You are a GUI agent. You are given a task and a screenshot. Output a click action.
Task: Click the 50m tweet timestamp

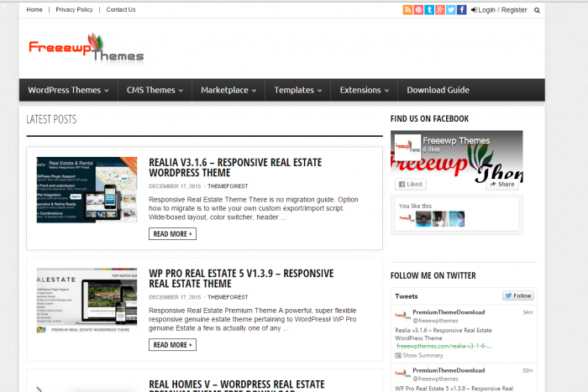tap(528, 371)
